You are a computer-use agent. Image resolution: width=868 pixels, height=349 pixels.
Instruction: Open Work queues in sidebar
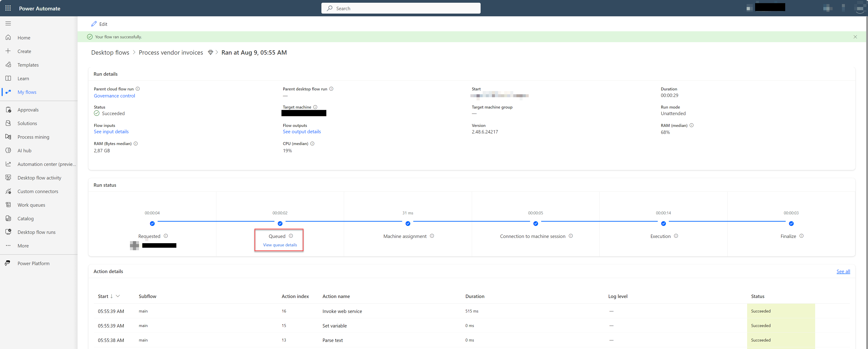[31, 205]
